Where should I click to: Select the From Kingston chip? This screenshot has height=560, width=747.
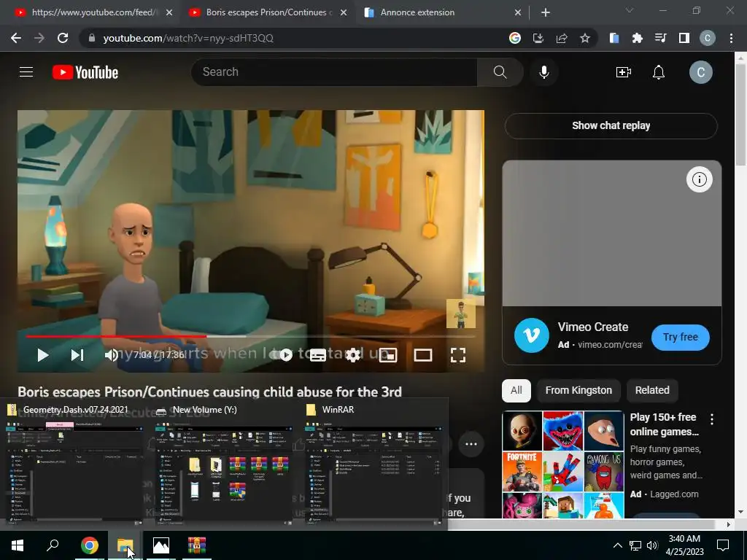pyautogui.click(x=578, y=391)
